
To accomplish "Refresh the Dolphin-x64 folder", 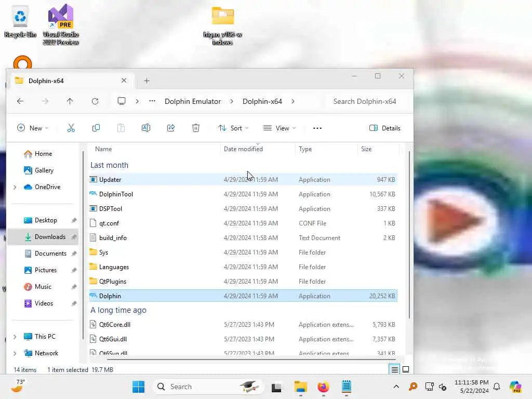I will 95,101.
